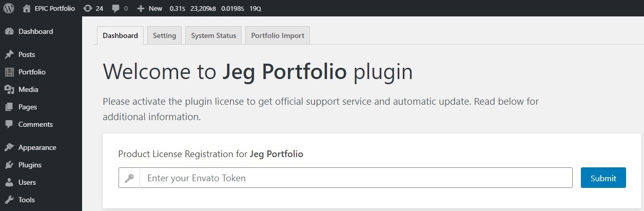Open the Portfolio Import tab
Image resolution: width=644 pixels, height=211 pixels.
coord(278,35)
